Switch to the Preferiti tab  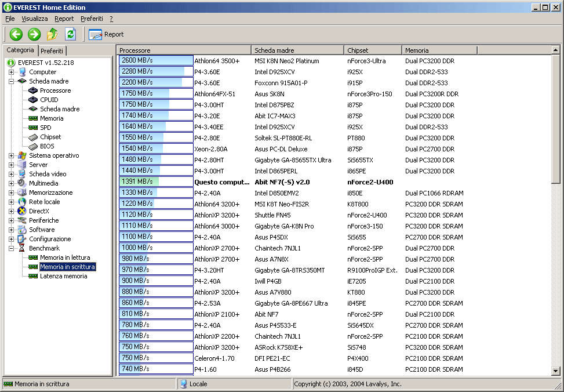click(x=52, y=51)
